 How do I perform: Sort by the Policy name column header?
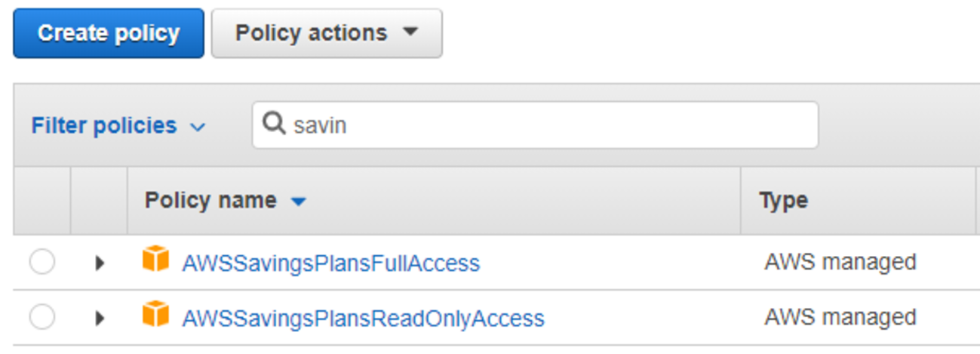pyautogui.click(x=210, y=200)
